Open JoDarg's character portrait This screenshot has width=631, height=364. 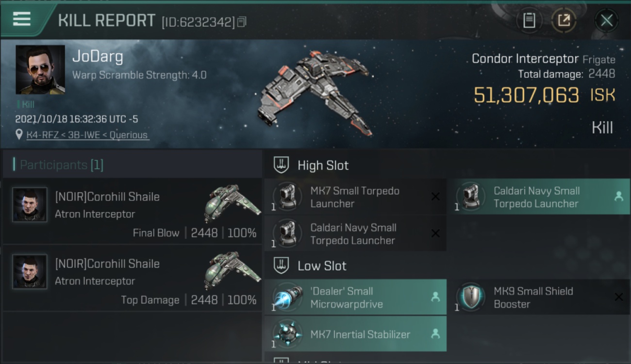point(40,70)
